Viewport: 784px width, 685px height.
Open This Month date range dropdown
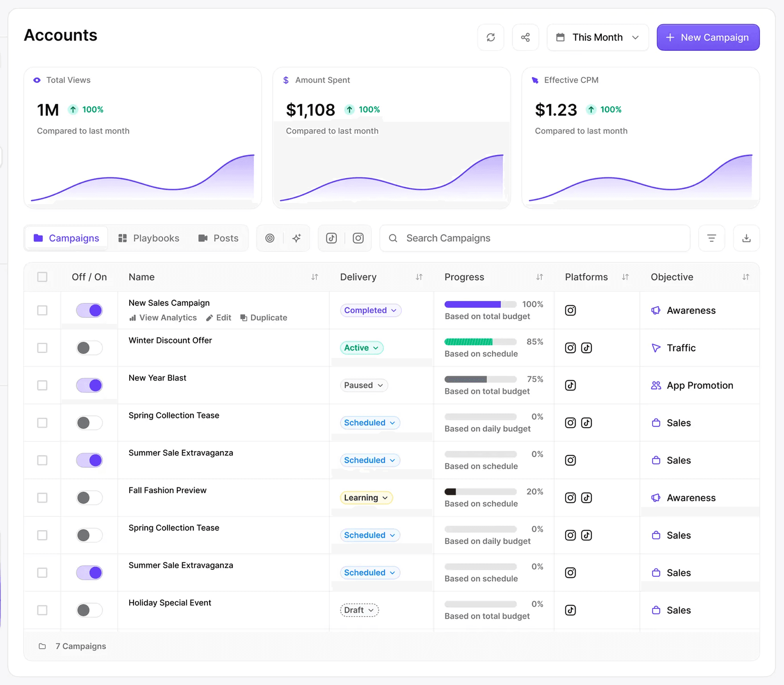coord(597,37)
